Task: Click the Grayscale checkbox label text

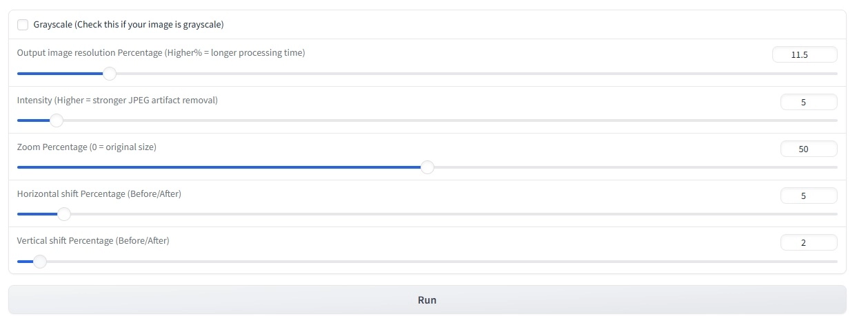Action: pos(128,25)
